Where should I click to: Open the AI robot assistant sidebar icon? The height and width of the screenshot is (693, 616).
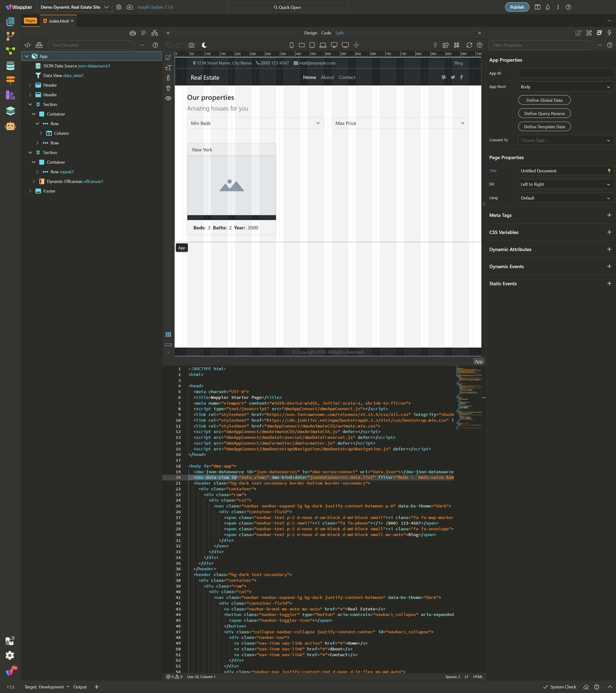pos(11,126)
